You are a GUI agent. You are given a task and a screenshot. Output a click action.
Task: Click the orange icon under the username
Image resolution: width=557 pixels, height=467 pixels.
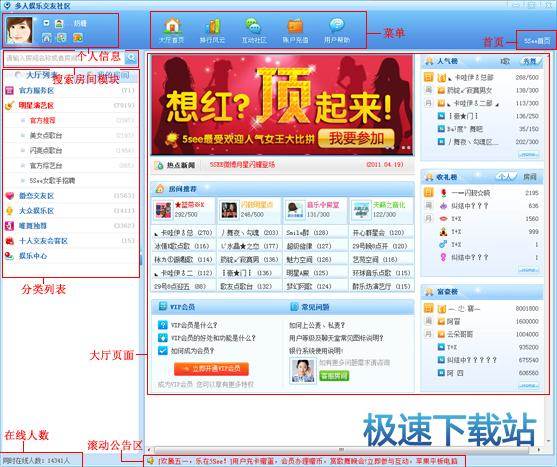pyautogui.click(x=78, y=37)
